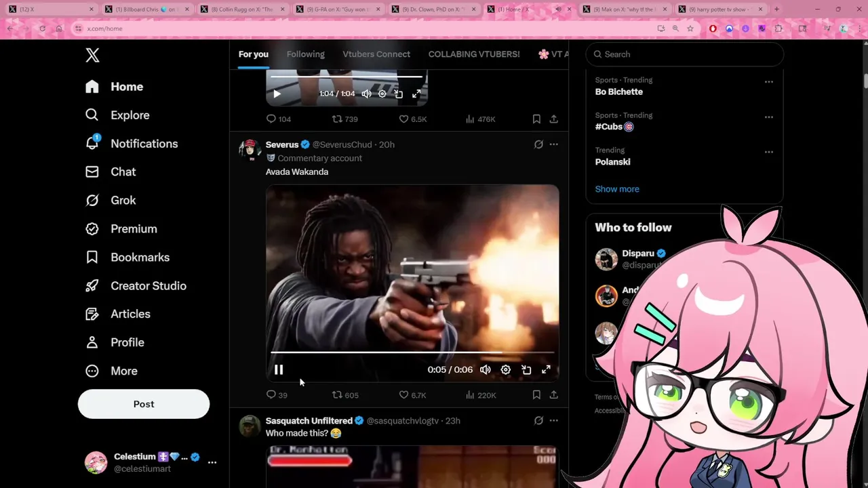This screenshot has height=488, width=868.
Task: Repost the post with 739 reposts
Action: [x=344, y=119]
